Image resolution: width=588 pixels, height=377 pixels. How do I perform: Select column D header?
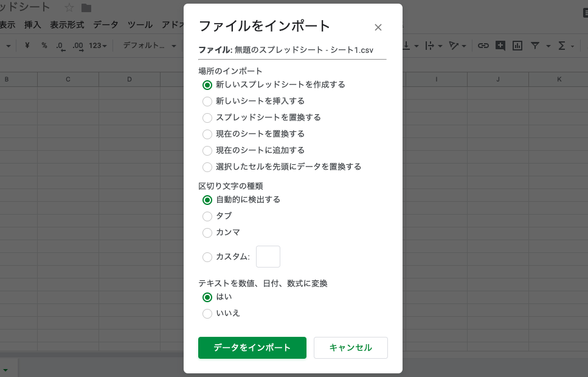(x=130, y=79)
